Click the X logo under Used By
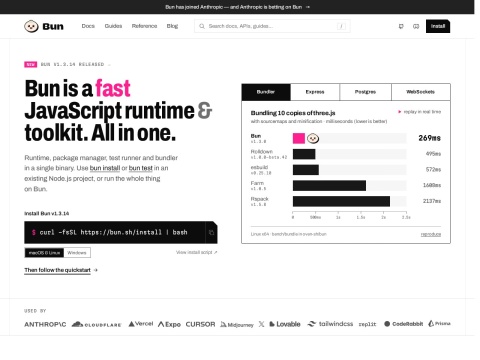This screenshot has width=480, height=360. coord(261,324)
